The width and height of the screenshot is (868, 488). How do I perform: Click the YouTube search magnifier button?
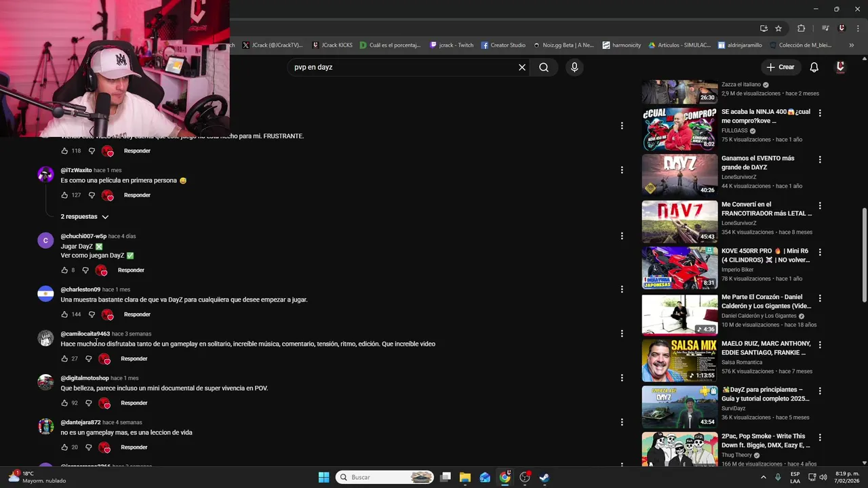(x=544, y=67)
